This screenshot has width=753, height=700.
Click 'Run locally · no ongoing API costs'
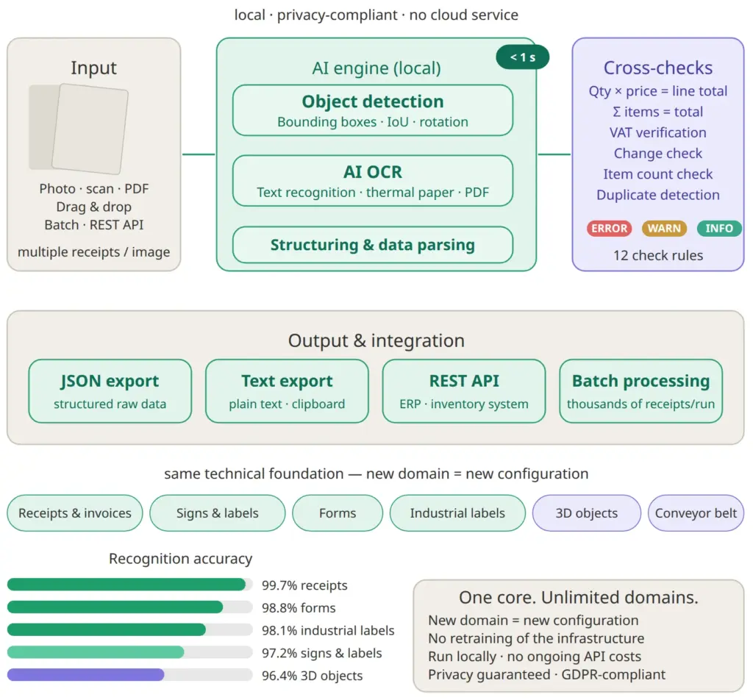pos(535,657)
